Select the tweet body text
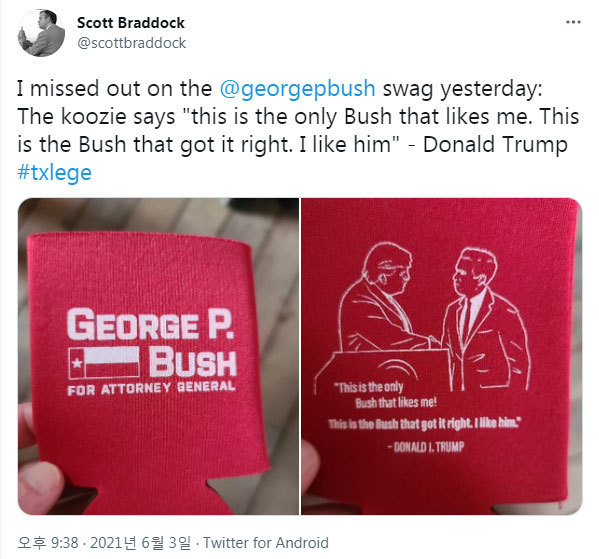 click(x=298, y=131)
